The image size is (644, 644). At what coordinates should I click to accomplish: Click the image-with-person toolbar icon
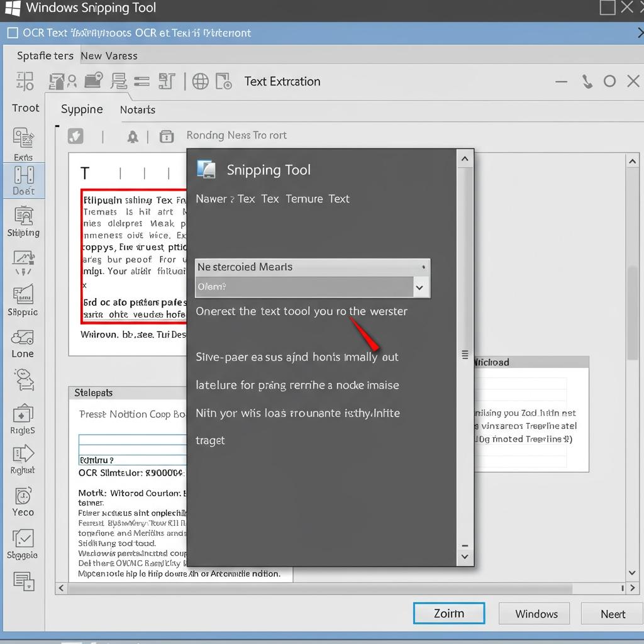62,81
